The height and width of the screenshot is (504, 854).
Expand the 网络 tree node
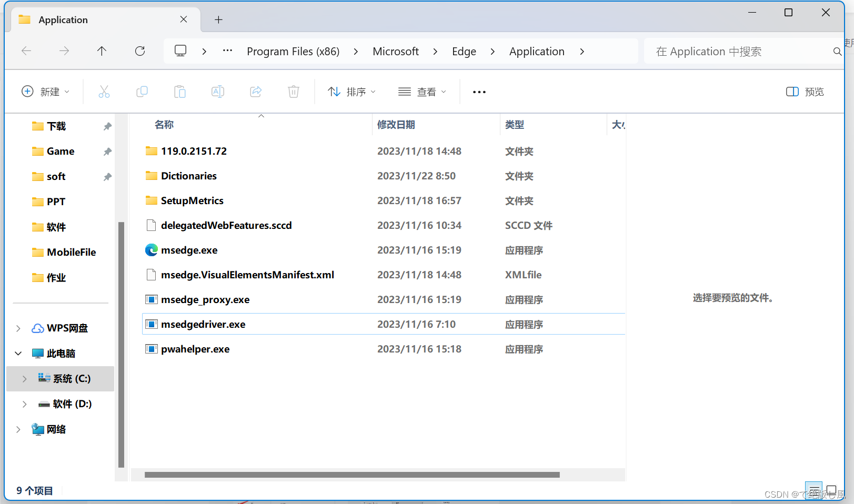(x=18, y=429)
